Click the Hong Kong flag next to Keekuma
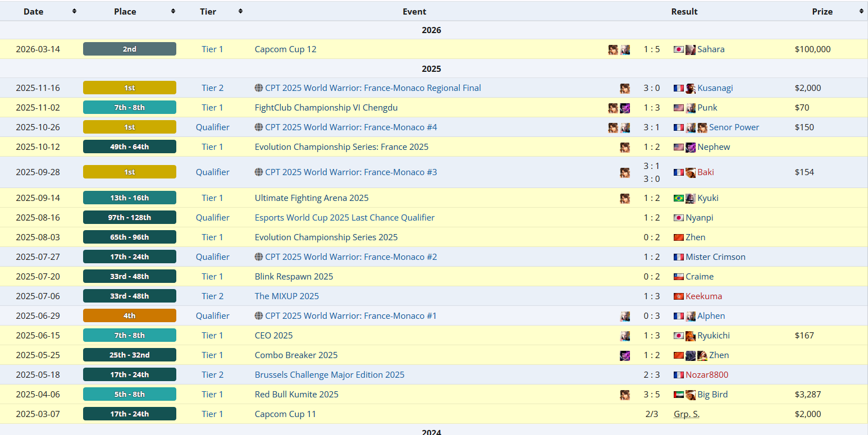Viewport: 868px width, 435px height. click(x=678, y=296)
